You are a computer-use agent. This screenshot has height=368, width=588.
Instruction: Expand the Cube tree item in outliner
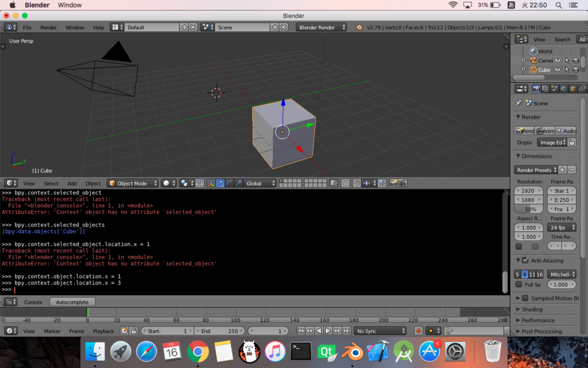(x=524, y=70)
